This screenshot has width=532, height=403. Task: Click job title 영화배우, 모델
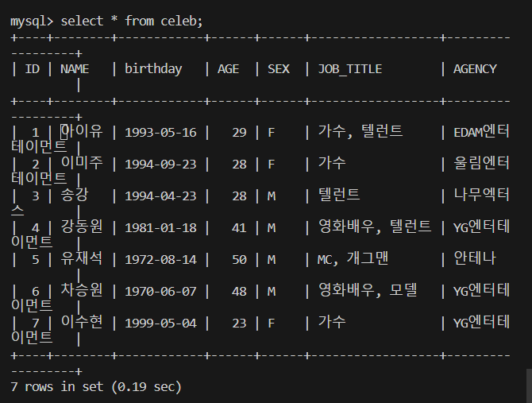pyautogui.click(x=368, y=291)
